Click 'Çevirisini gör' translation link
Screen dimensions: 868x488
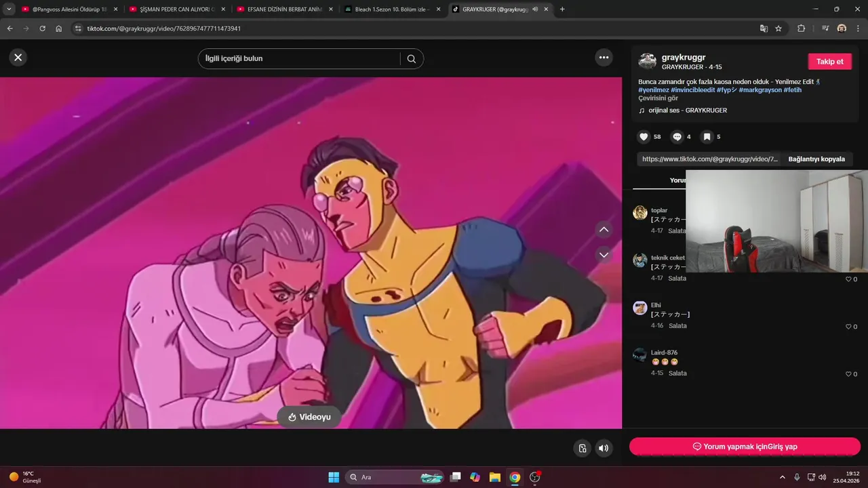coord(658,98)
